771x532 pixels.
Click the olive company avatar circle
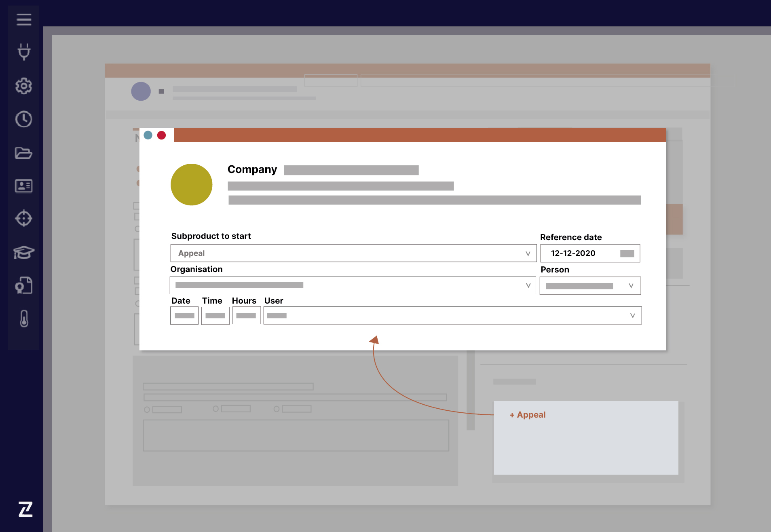[x=192, y=184]
